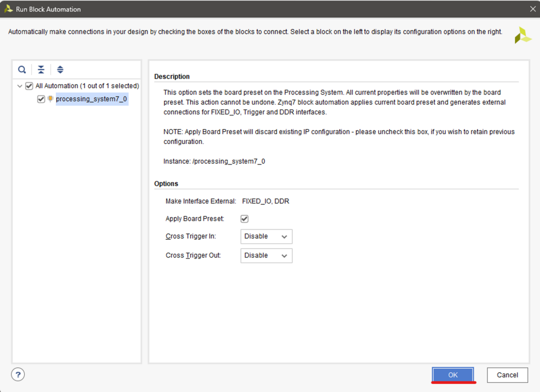Click the processing_system7_0 IP block icon
Screen dimensions: 540x392
coord(50,99)
